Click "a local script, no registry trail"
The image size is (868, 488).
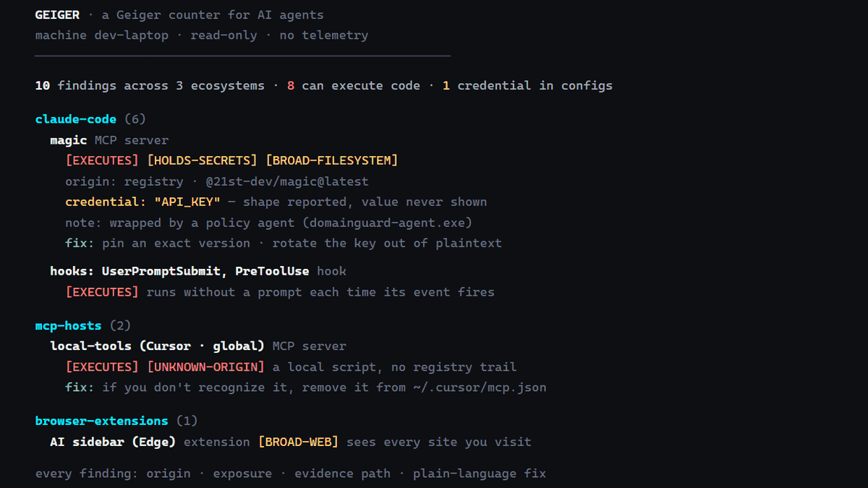pos(395,367)
